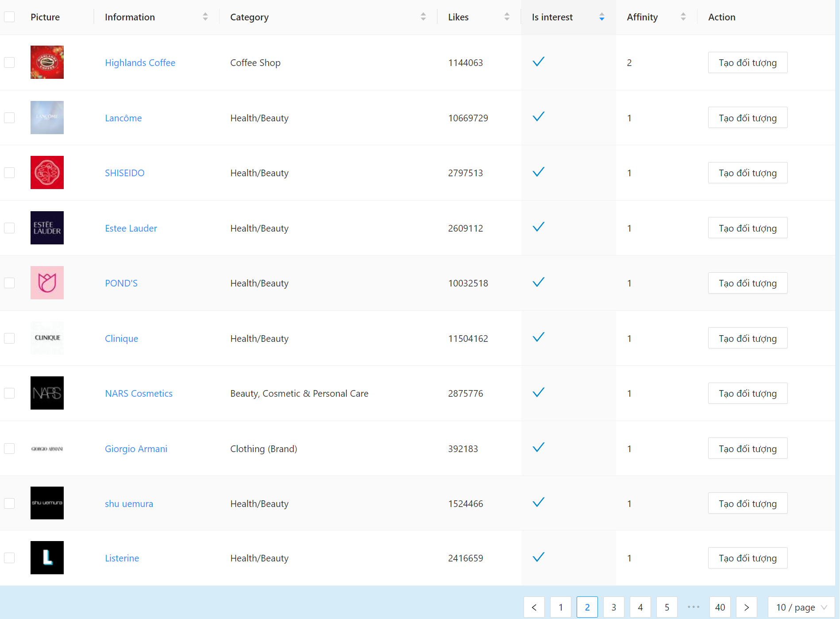Go to page 4
840x619 pixels.
[640, 607]
